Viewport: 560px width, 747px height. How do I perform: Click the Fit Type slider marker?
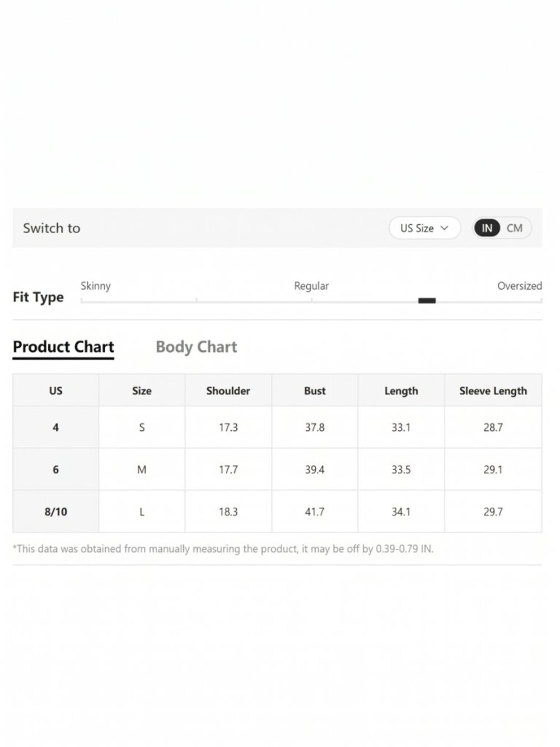point(427,301)
